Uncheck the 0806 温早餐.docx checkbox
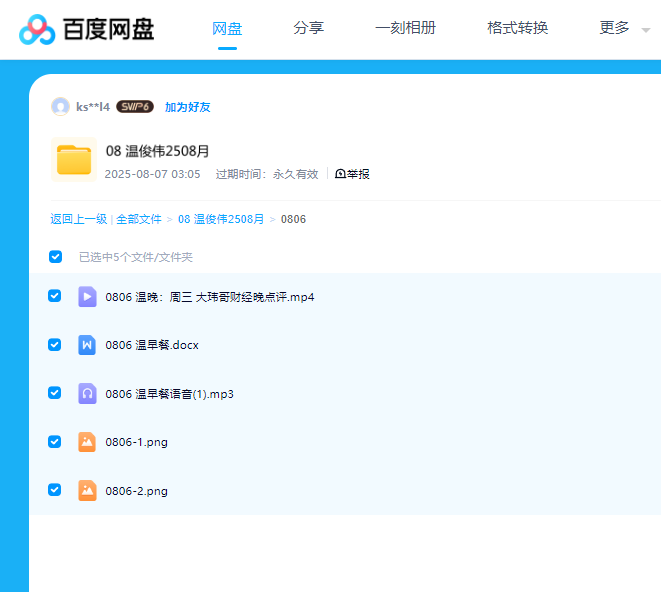Viewport: 661px width, 592px height. pos(55,345)
